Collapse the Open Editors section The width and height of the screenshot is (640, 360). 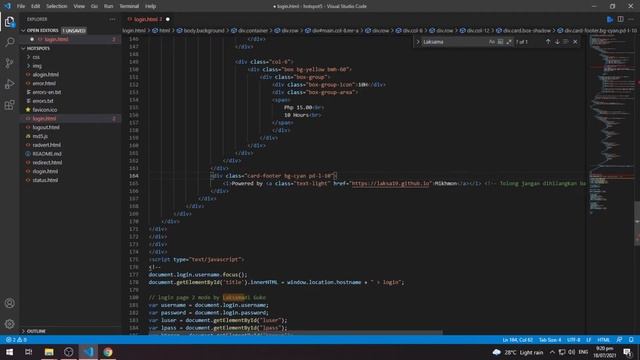coord(23,31)
